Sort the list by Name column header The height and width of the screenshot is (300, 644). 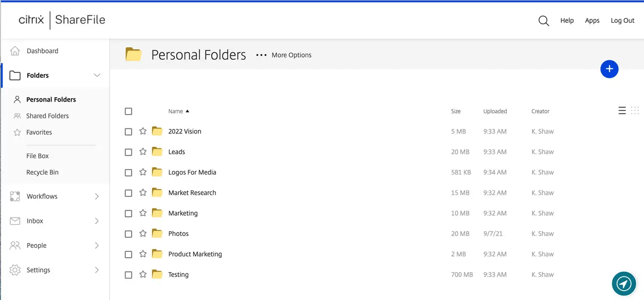tap(176, 112)
